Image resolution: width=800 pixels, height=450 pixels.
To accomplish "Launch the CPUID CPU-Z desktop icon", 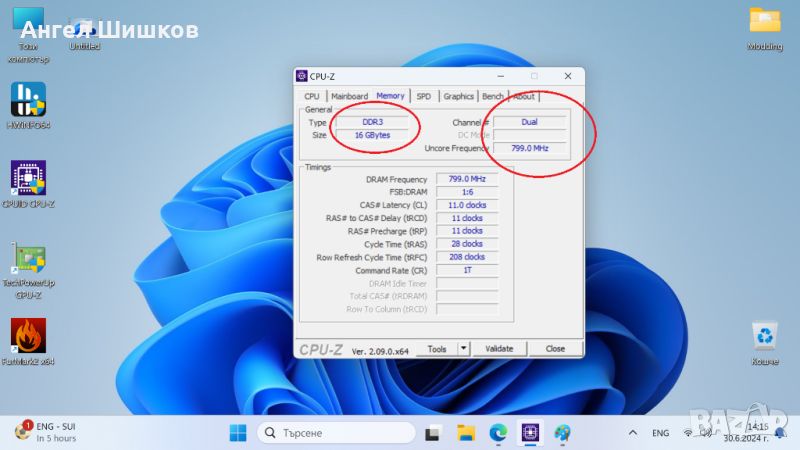I will pyautogui.click(x=28, y=180).
